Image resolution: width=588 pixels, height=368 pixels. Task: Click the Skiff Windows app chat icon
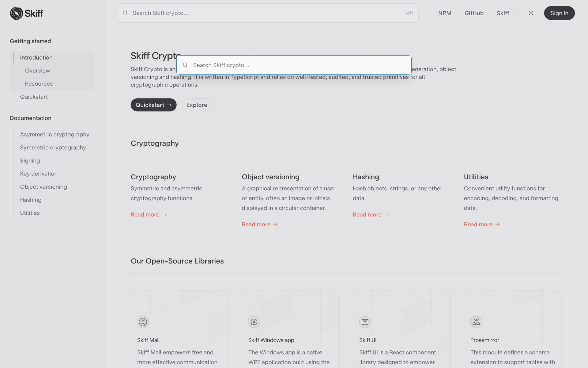254,322
